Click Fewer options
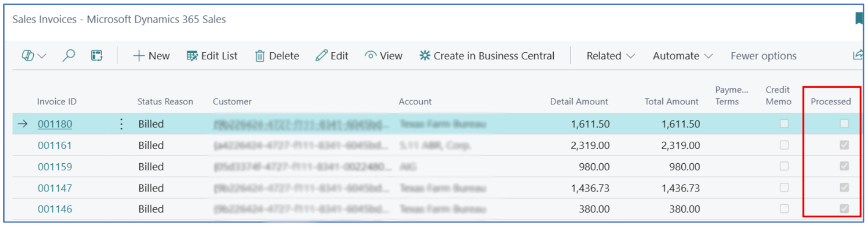868x226 pixels. point(764,56)
